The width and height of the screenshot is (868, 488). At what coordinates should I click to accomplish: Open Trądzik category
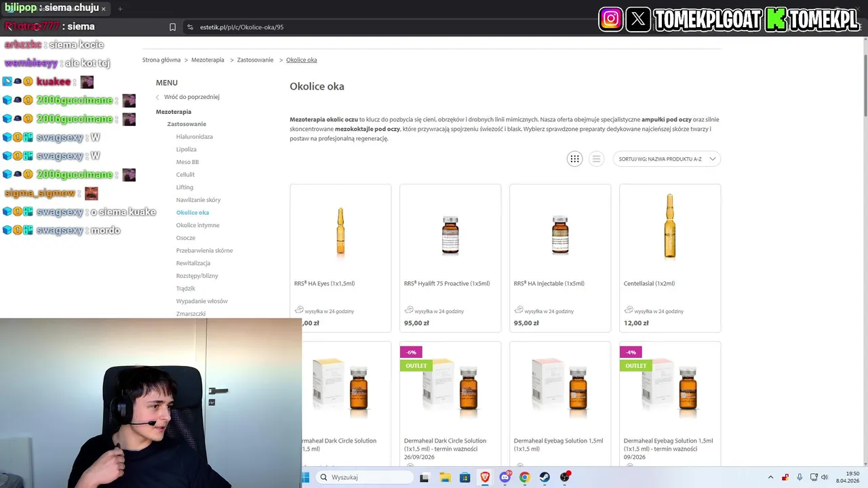186,289
